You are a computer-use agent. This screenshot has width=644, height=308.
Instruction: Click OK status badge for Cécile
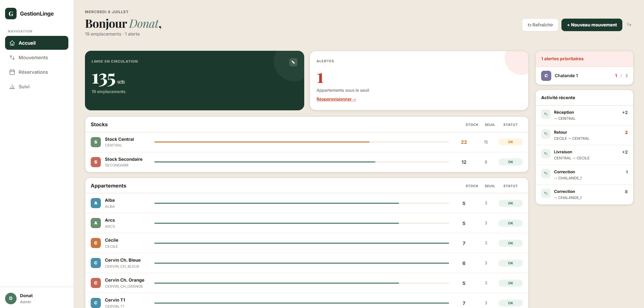coord(510,243)
